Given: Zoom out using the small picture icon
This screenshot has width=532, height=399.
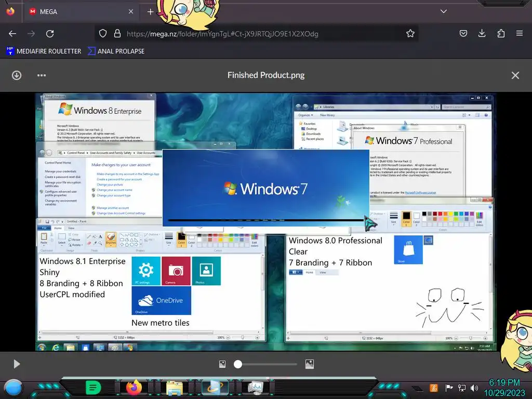Looking at the screenshot, I should [x=222, y=364].
